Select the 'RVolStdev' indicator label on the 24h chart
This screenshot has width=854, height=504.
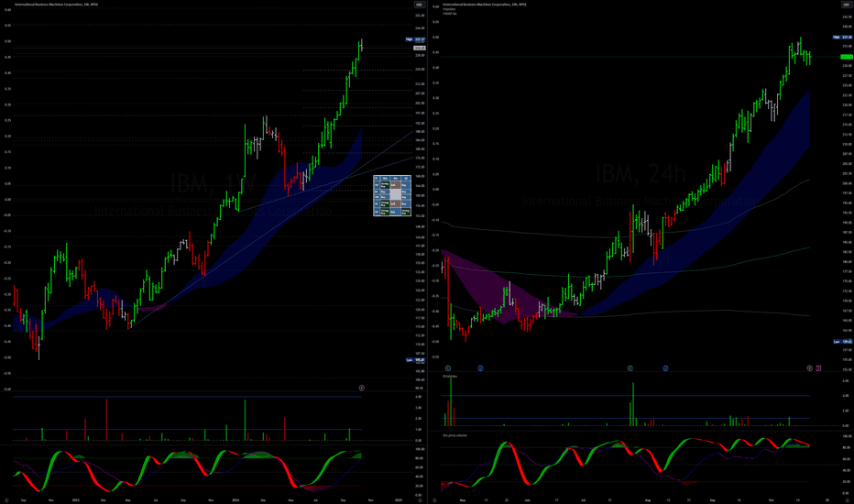point(451,376)
